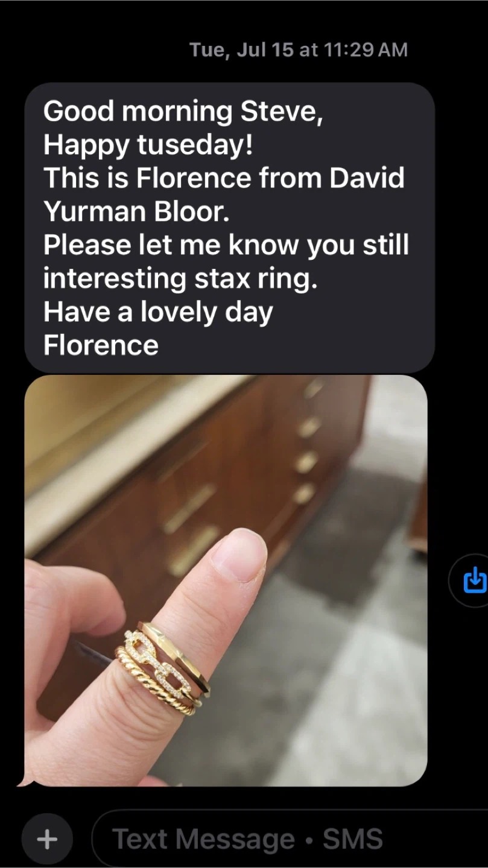Click 'interesting stax ring.' text
The height and width of the screenshot is (868, 488).
pos(180,279)
